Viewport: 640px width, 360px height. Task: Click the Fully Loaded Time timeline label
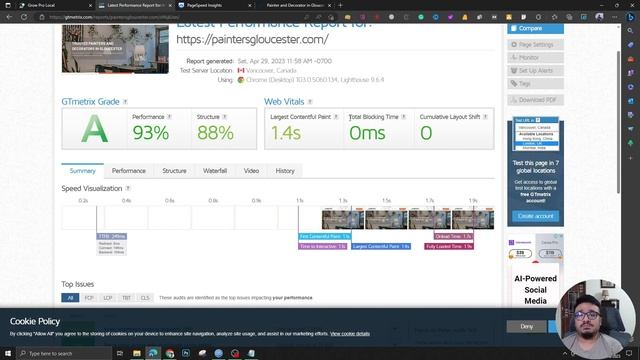pos(449,247)
